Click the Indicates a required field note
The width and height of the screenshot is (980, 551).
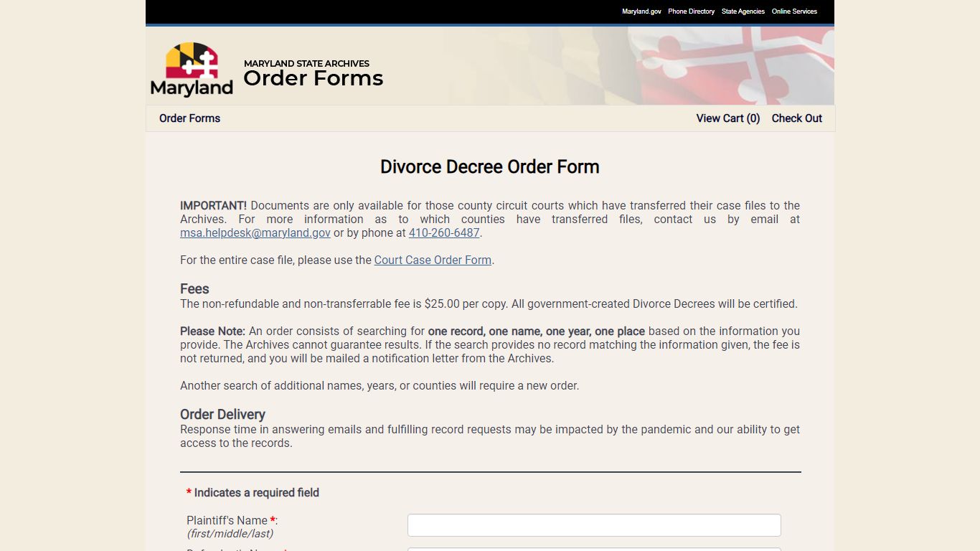pyautogui.click(x=253, y=493)
